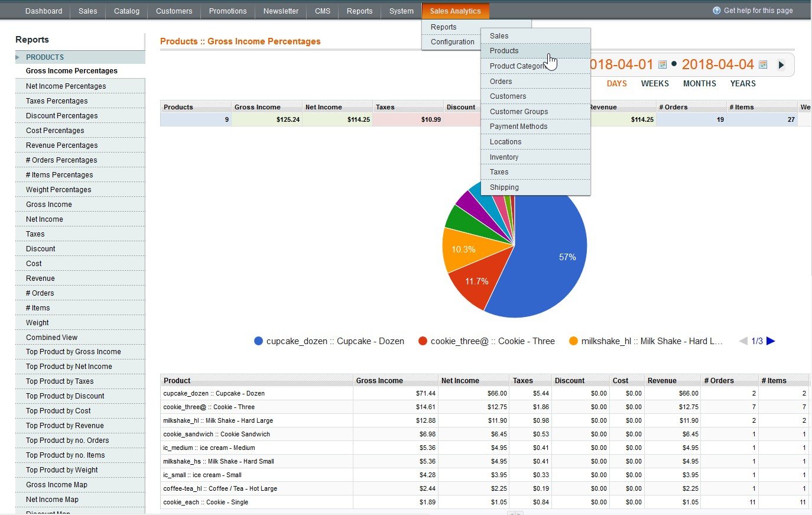Switch period grouping to WEEKS

655,84
